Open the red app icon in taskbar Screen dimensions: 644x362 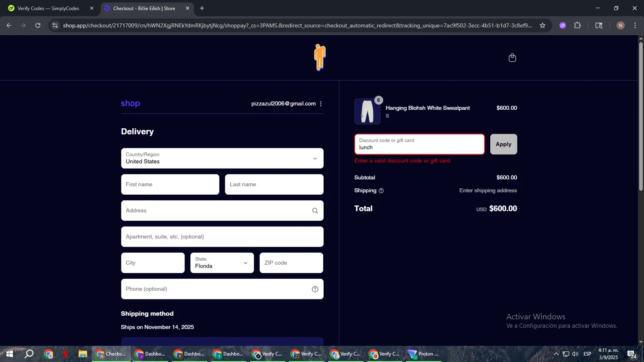(65, 354)
